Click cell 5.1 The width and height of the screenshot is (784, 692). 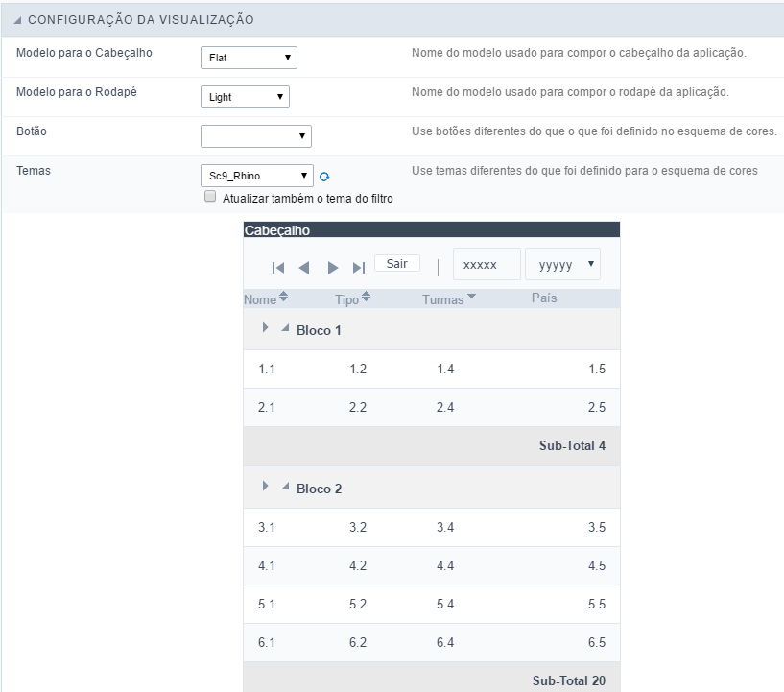pyautogui.click(x=267, y=605)
